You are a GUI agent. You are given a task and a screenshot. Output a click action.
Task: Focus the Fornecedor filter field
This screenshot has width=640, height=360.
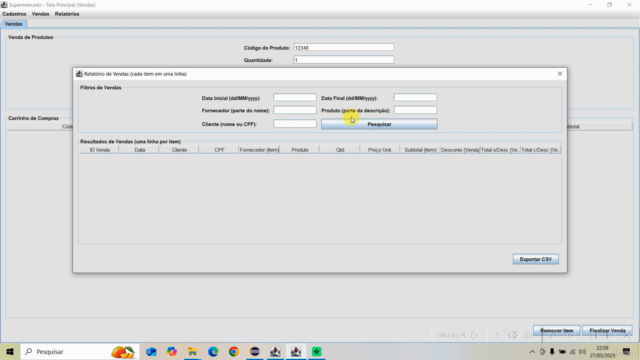click(x=295, y=110)
